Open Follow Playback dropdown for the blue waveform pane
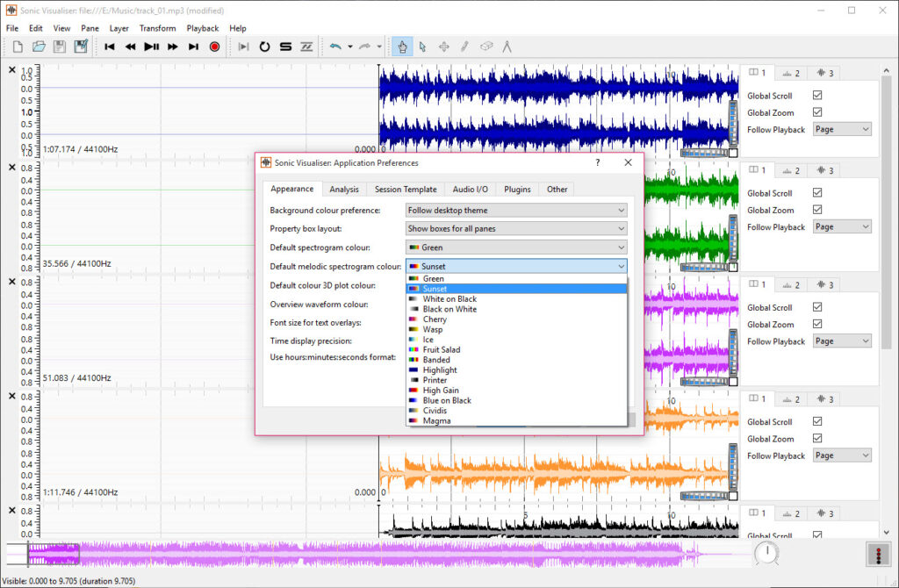This screenshot has width=899, height=588. point(842,130)
